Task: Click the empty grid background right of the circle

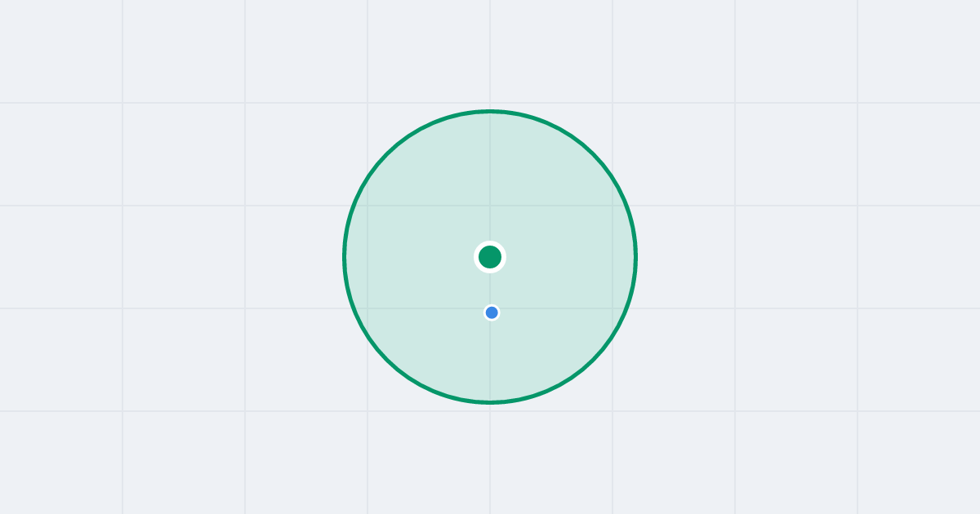Action: pyautogui.click(x=808, y=257)
